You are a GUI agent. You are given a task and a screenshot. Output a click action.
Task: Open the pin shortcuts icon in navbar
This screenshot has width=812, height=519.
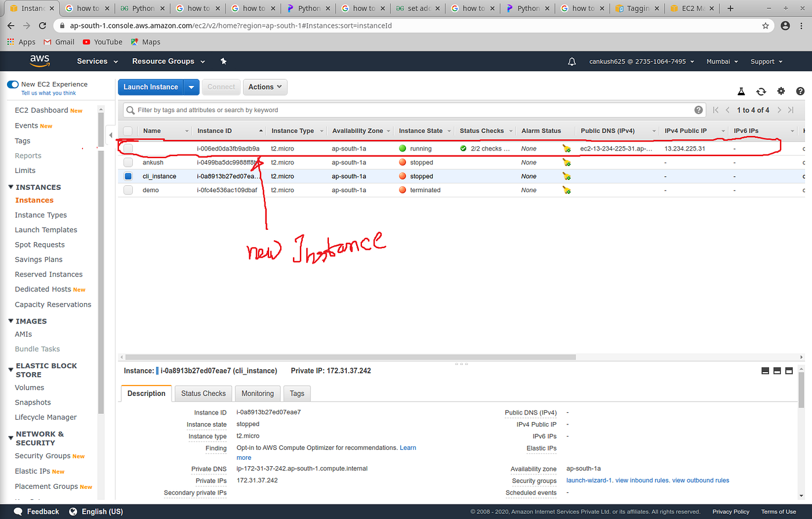click(x=224, y=61)
